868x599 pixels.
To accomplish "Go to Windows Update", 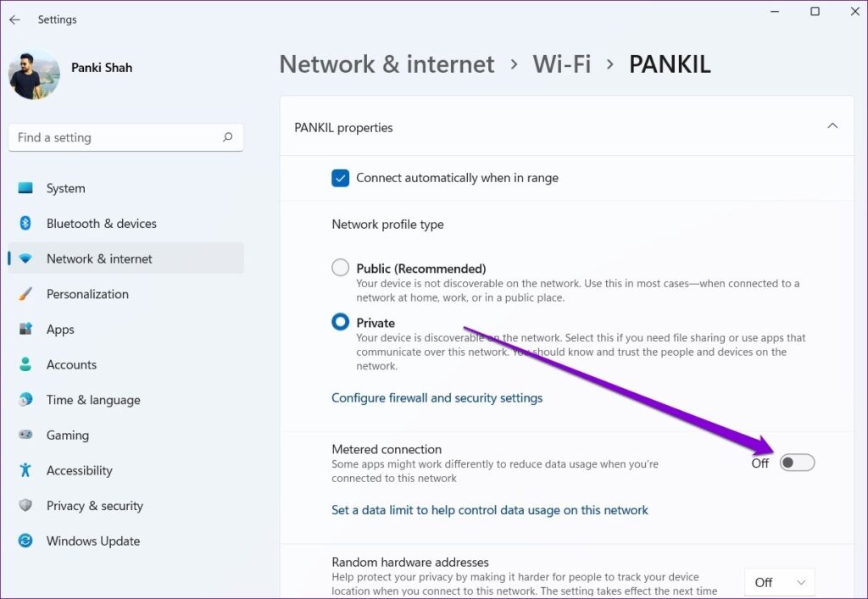I will [x=92, y=541].
